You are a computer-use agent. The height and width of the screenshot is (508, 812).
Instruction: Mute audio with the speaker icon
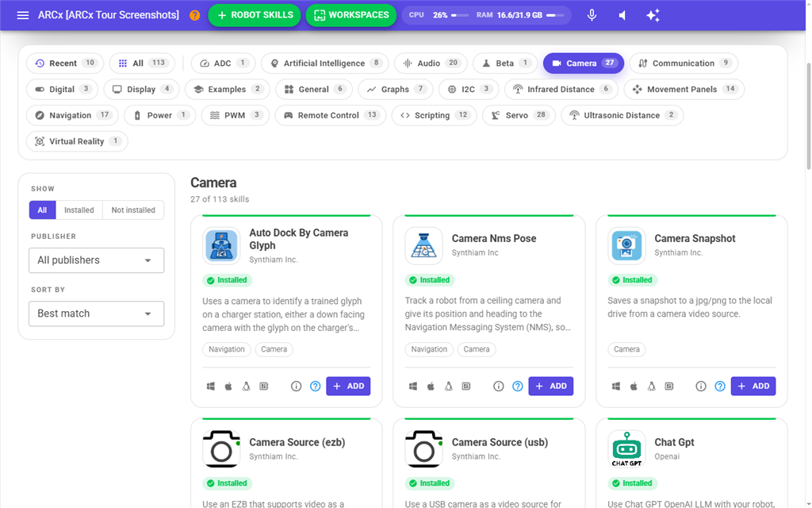click(622, 15)
